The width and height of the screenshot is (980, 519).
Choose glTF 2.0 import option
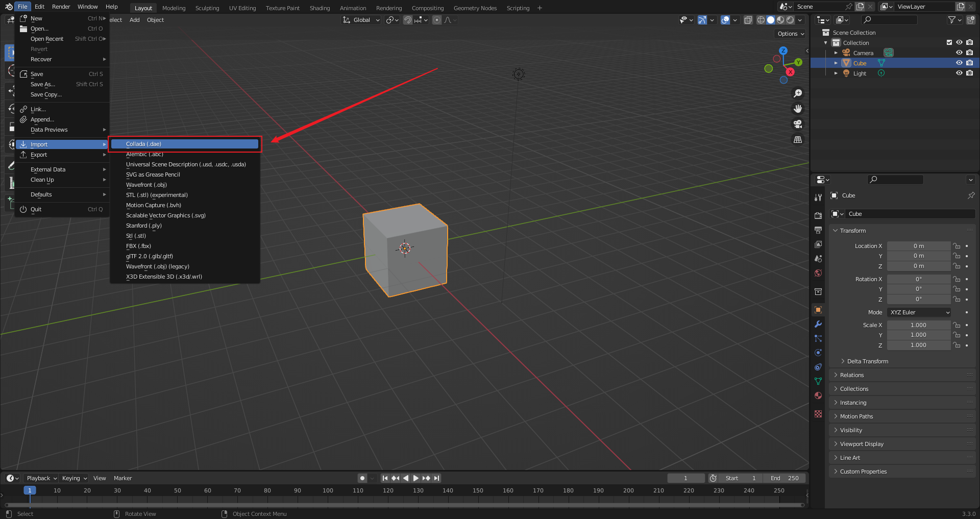[185, 256]
